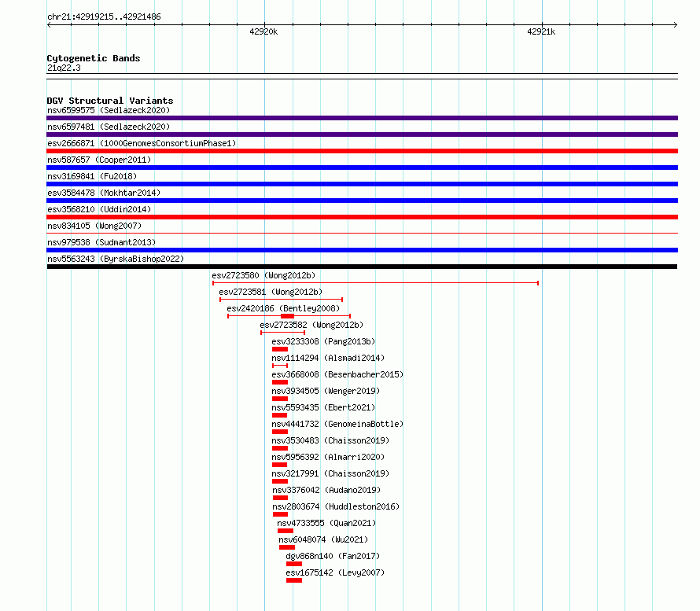The height and width of the screenshot is (611, 700).
Task: Click the esv2723580 (Wong2012b) label
Action: click(x=263, y=275)
